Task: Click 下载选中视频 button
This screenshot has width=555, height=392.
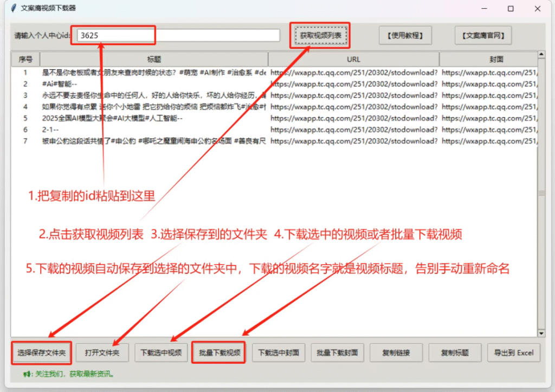Action: pos(161,352)
